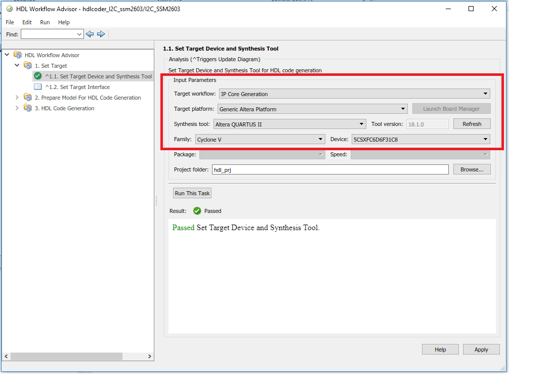This screenshot has width=550, height=392.
Task: Collapse the HDL Workflow Advisor root node
Action: click(x=7, y=55)
